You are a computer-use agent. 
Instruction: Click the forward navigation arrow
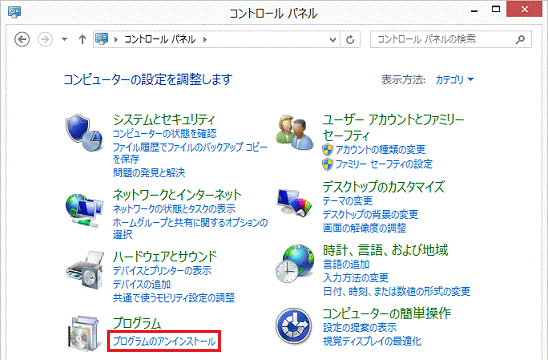pos(45,39)
